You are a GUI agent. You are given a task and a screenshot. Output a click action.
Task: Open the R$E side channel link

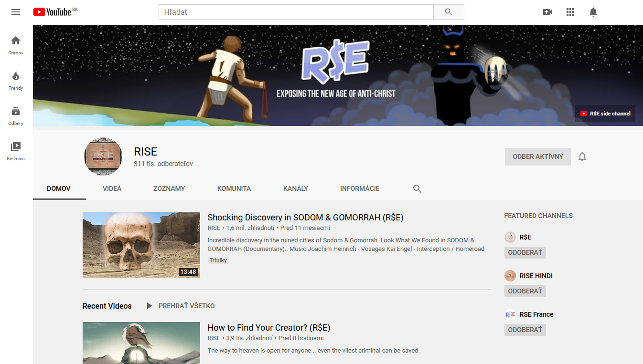pos(605,114)
